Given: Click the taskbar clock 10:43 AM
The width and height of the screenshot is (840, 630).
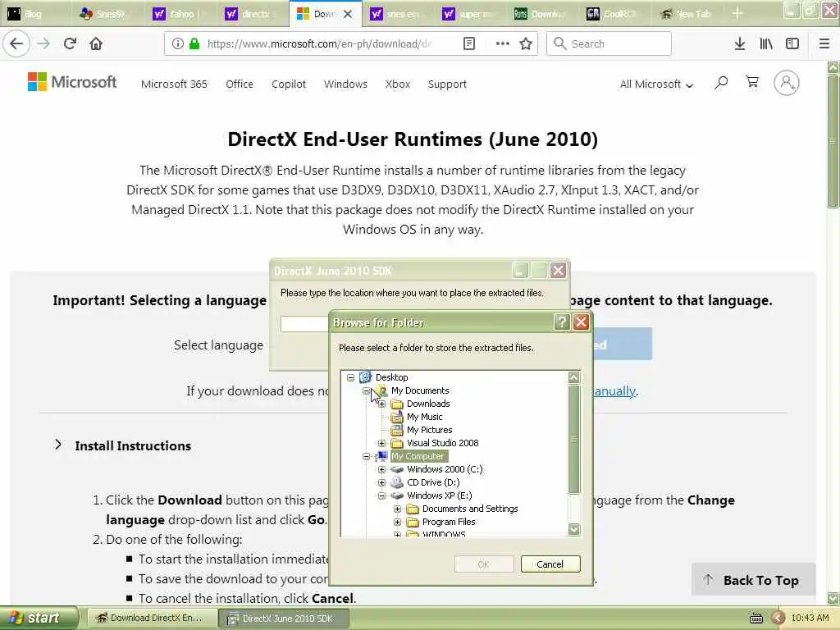Looking at the screenshot, I should click(810, 618).
